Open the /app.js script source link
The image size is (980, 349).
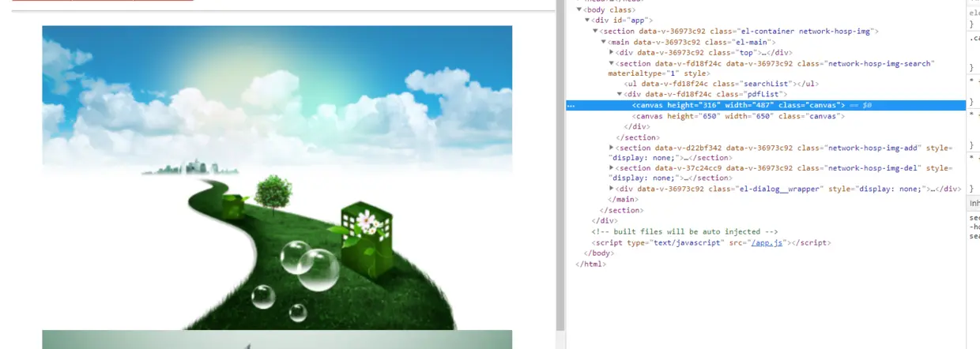(767, 243)
